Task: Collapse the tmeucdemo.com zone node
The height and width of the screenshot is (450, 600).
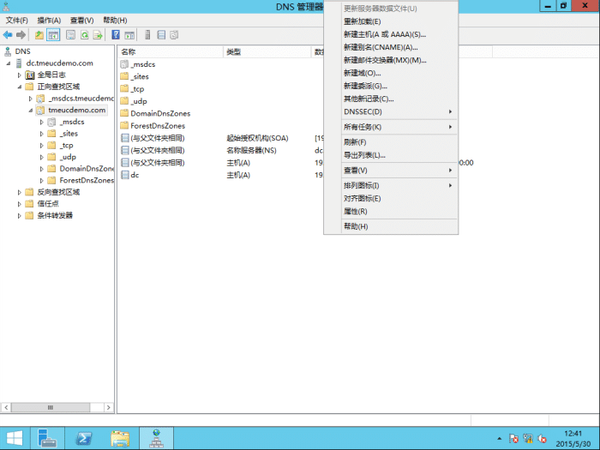Action: tap(31, 110)
